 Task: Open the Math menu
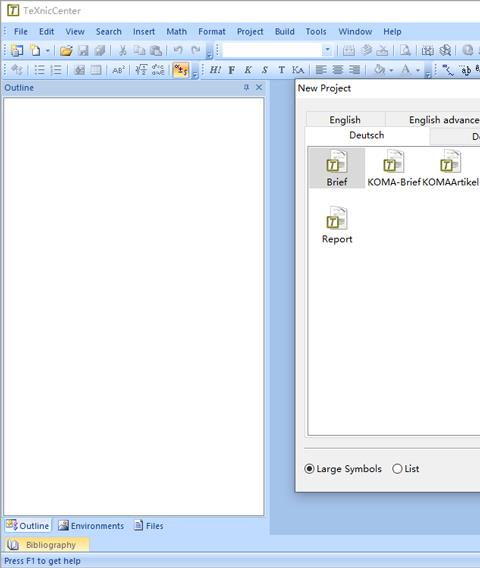pyautogui.click(x=176, y=32)
